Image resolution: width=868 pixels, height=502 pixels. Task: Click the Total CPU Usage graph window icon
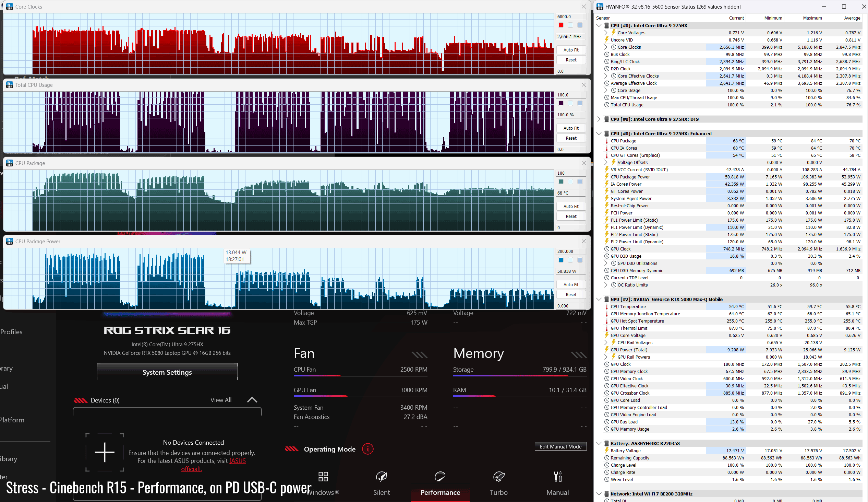click(x=10, y=85)
